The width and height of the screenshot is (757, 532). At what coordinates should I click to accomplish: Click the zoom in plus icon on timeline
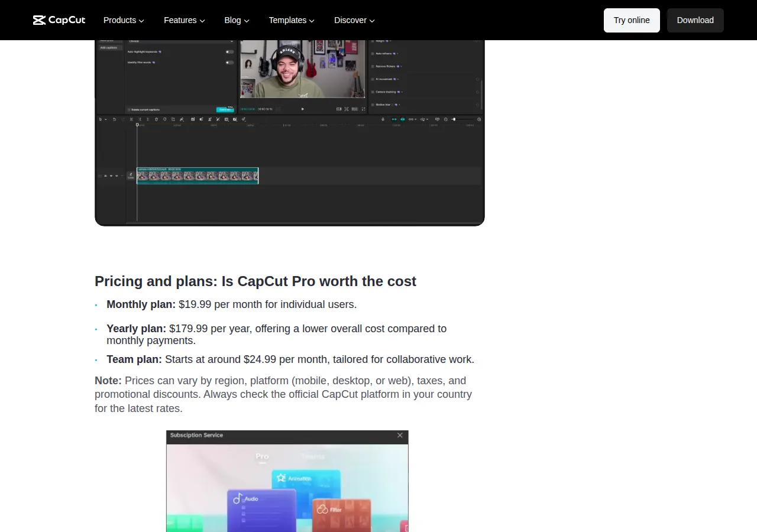(479, 119)
